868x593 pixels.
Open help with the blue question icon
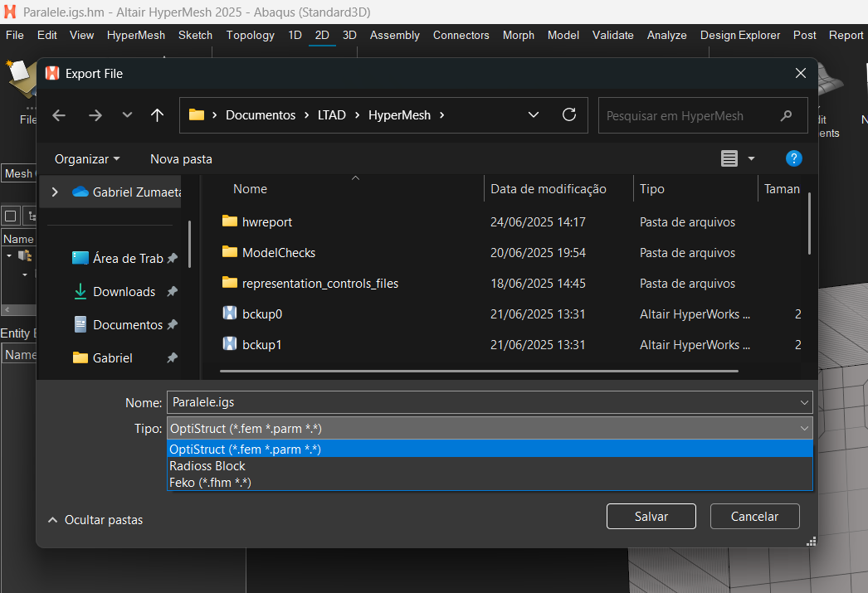tap(794, 158)
